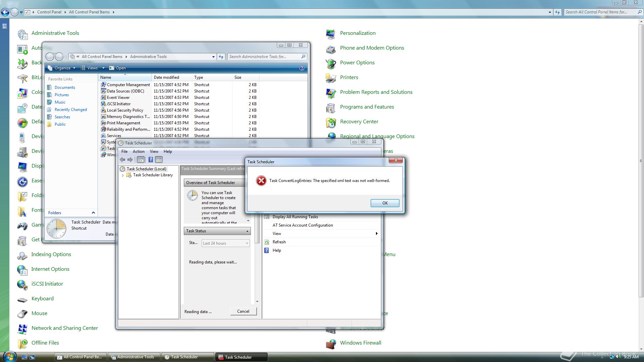Image resolution: width=644 pixels, height=362 pixels.
Task: Open the Help menu in Task Scheduler
Action: tap(168, 152)
